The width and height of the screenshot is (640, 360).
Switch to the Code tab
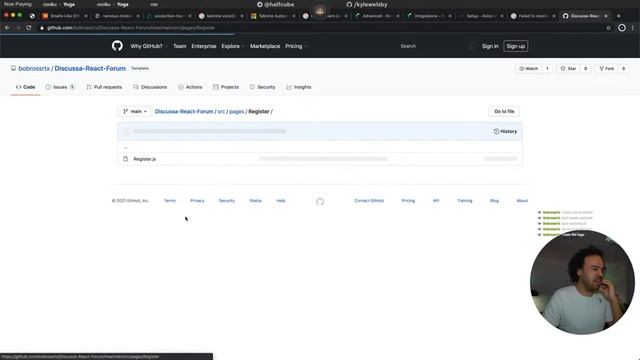coord(25,87)
